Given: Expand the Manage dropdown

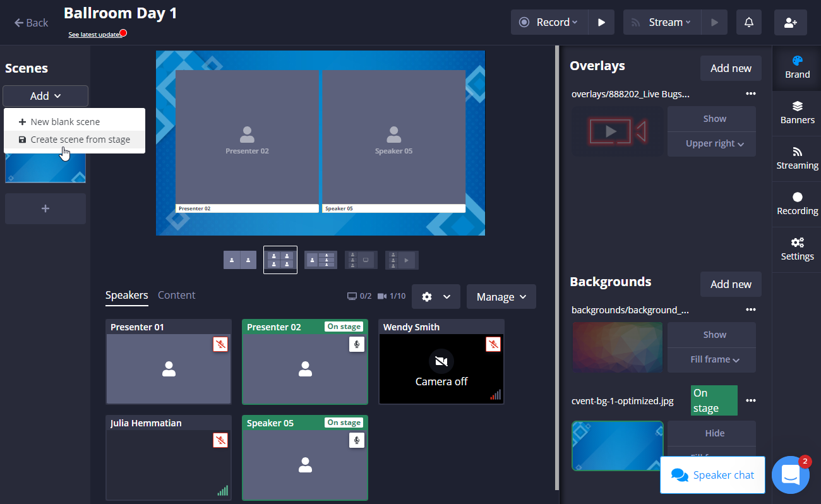Looking at the screenshot, I should [501, 296].
